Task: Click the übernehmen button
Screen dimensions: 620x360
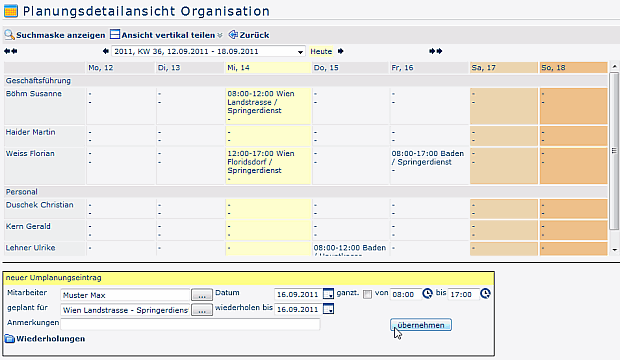Action: pyautogui.click(x=421, y=325)
